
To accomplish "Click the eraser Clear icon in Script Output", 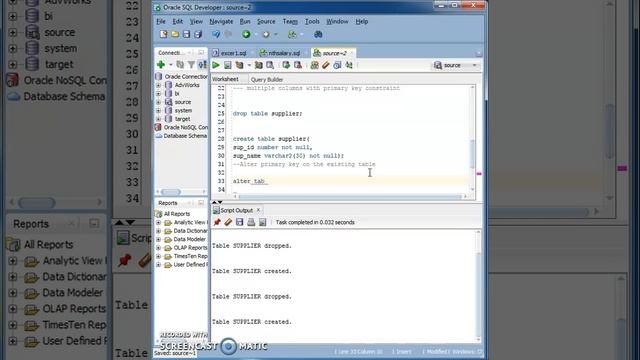I will pyautogui.click(x=228, y=222).
